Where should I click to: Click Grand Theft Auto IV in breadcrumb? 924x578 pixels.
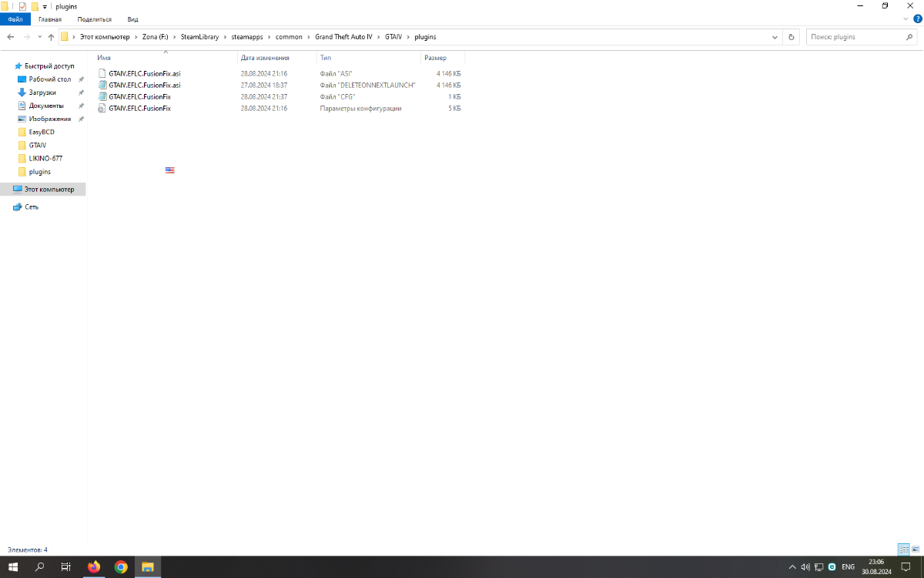(x=343, y=37)
